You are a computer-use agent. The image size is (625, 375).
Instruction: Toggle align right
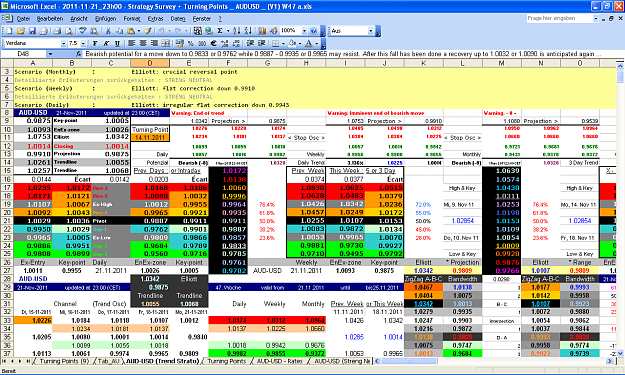pos(154,43)
